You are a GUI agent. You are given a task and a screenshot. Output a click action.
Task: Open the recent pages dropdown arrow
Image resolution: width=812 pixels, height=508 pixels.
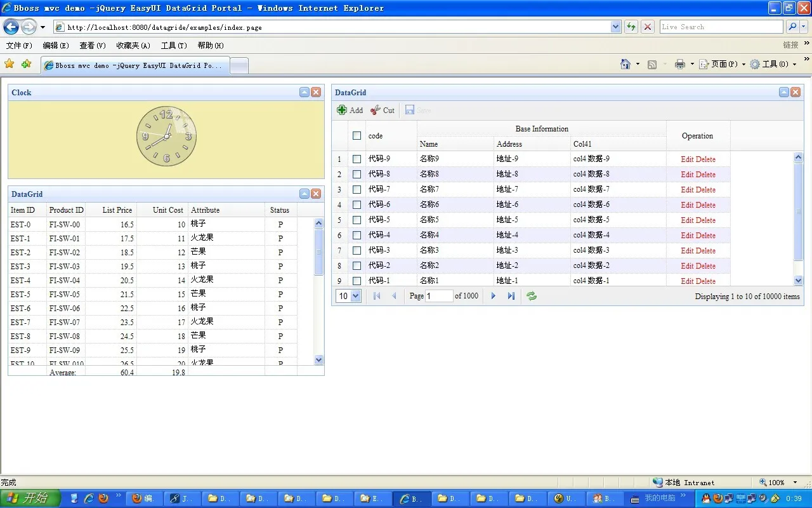(x=43, y=27)
